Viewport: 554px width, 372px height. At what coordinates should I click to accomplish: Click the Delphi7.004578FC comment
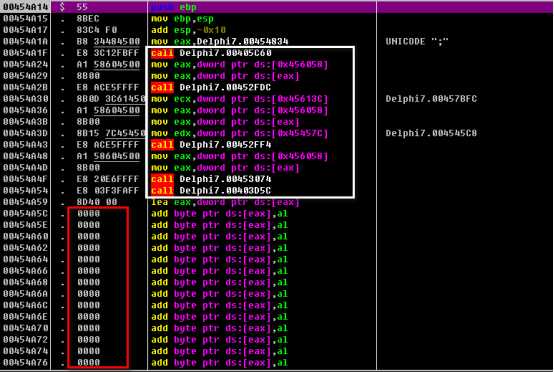click(431, 99)
